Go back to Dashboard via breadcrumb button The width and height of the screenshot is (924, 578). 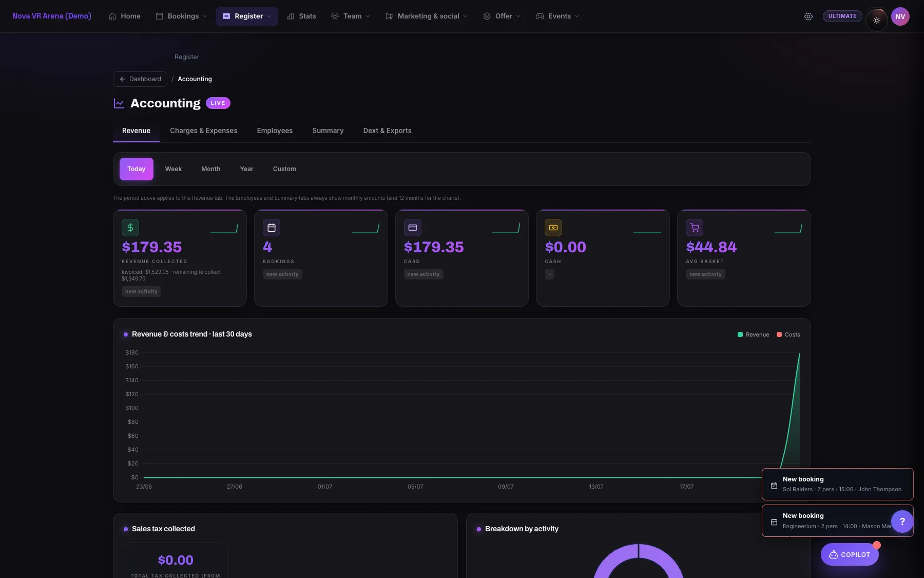tap(140, 79)
